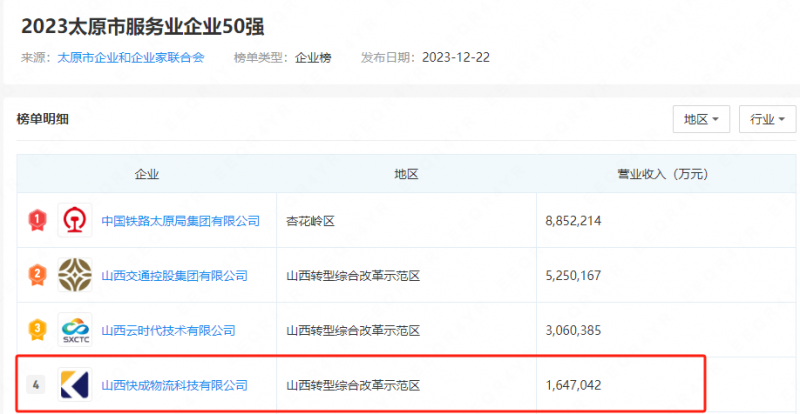Click the 山西快成物流 K logo
Viewport: 800px width, 414px height.
pyautogui.click(x=75, y=384)
